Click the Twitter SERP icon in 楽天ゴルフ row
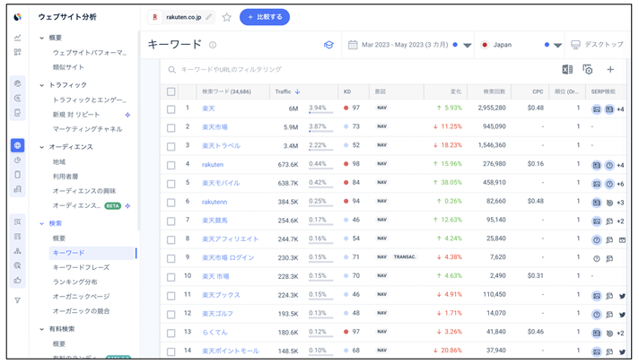The height and width of the screenshot is (364, 639). point(622,315)
